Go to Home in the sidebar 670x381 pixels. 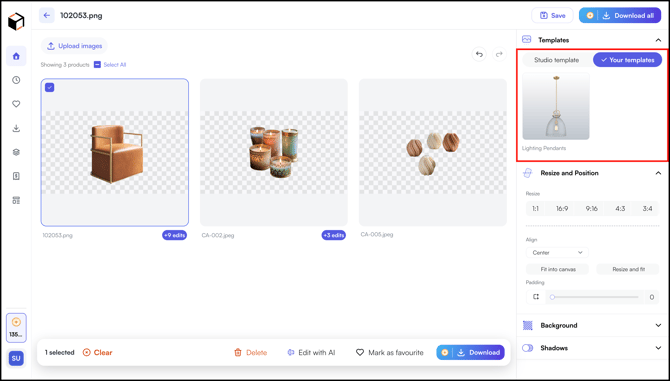[16, 56]
